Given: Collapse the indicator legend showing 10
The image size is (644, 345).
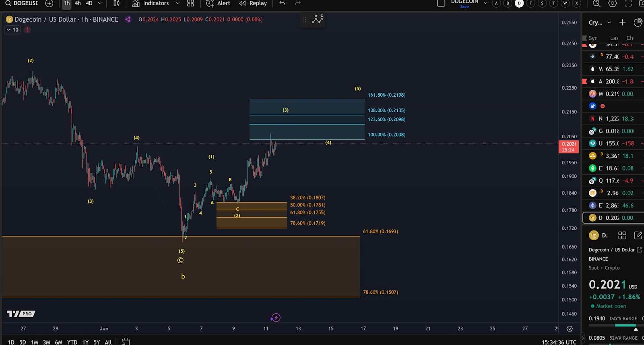Looking at the screenshot, I should (x=9, y=30).
